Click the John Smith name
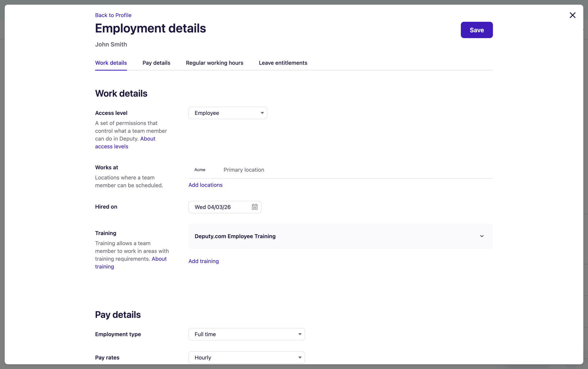This screenshot has width=588, height=369. pos(111,44)
